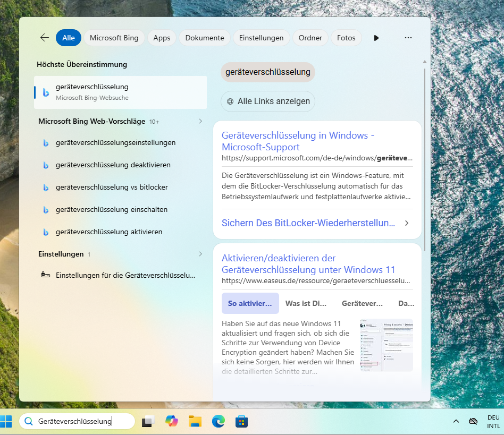The height and width of the screenshot is (435, 504).
Task: Open File Explorer from the taskbar
Action: pos(195,421)
